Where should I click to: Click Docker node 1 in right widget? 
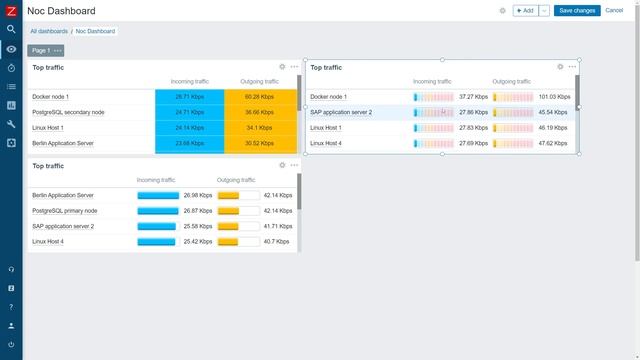(x=329, y=97)
